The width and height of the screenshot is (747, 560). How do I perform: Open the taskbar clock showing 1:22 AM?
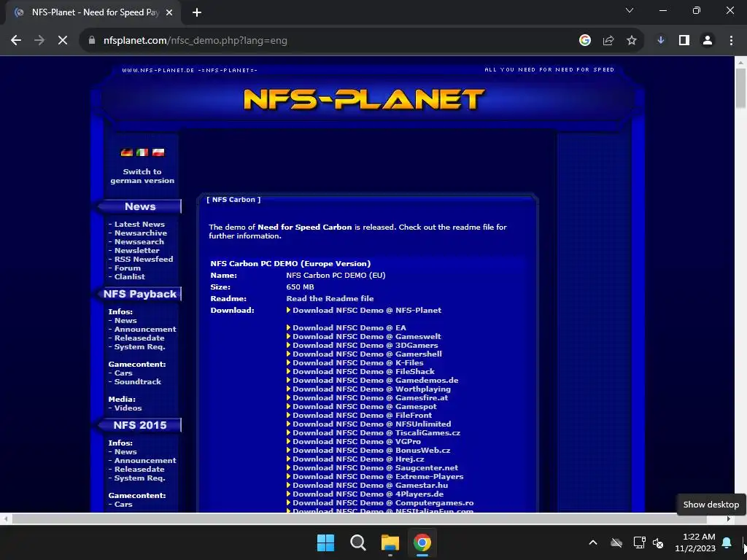click(695, 542)
